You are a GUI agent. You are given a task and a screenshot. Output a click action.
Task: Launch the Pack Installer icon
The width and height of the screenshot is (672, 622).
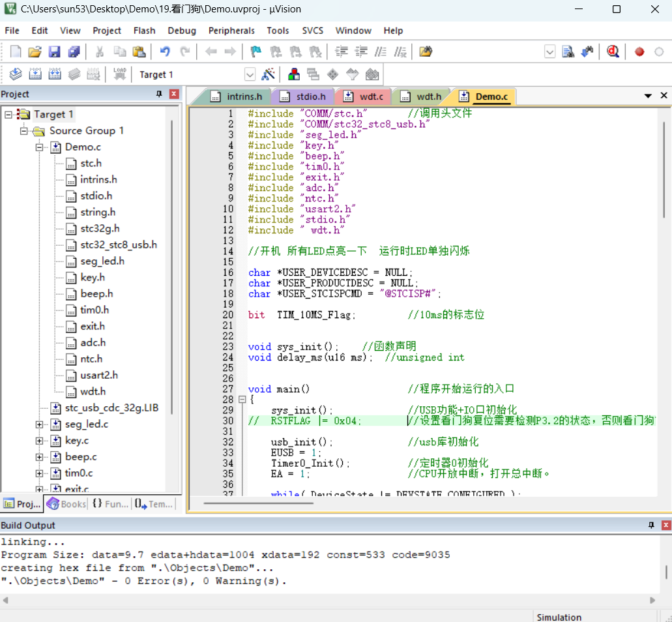(372, 74)
